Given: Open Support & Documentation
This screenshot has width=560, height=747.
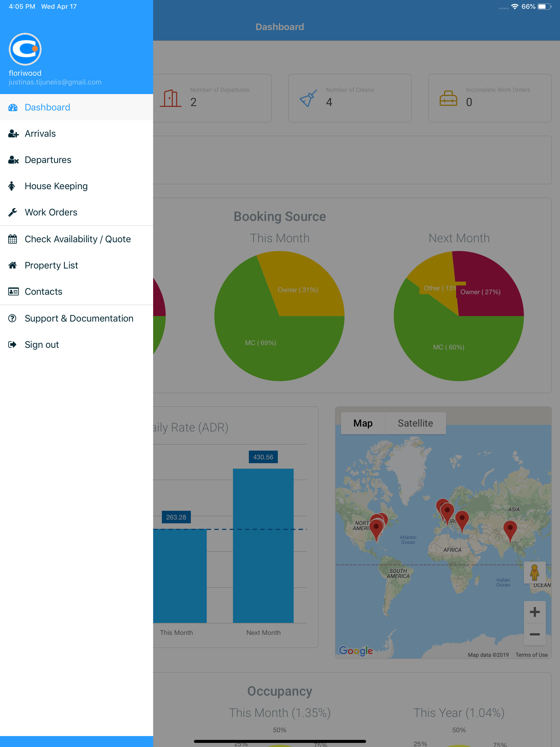Looking at the screenshot, I should [76, 318].
